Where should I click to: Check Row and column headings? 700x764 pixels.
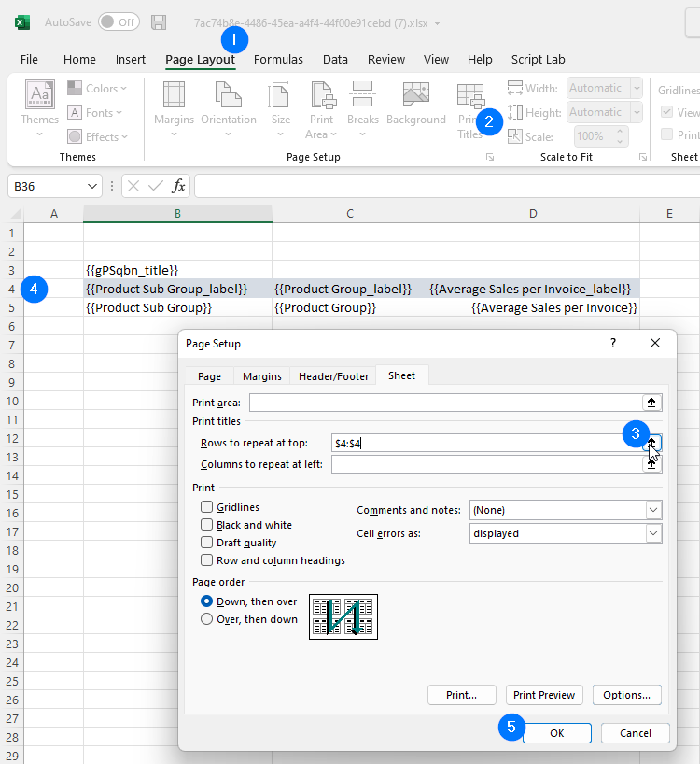(x=207, y=560)
